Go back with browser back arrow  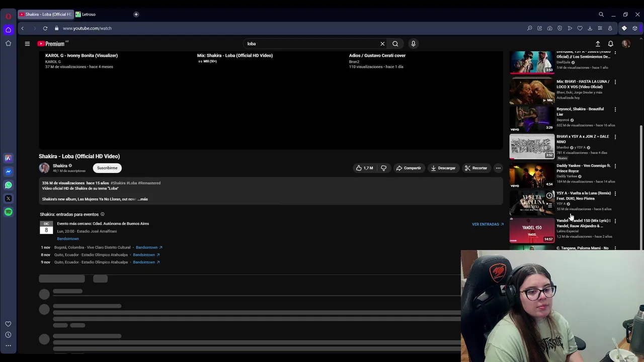coord(22,28)
